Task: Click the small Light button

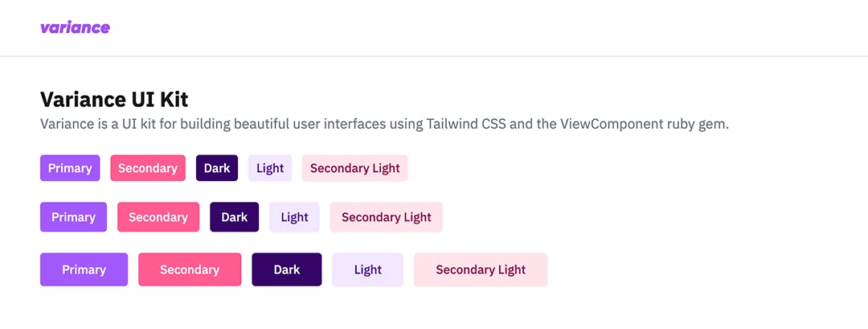Action: coord(270,168)
